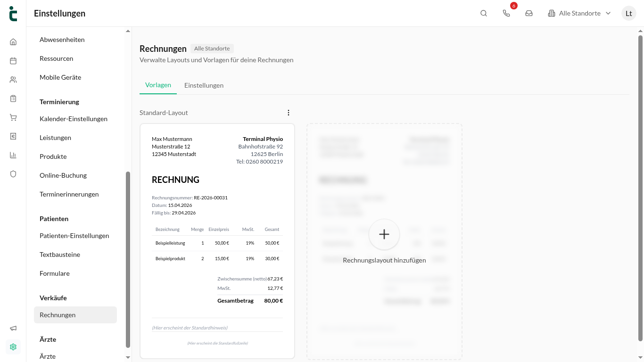Expand the Alle Standorte location dropdown

point(579,13)
